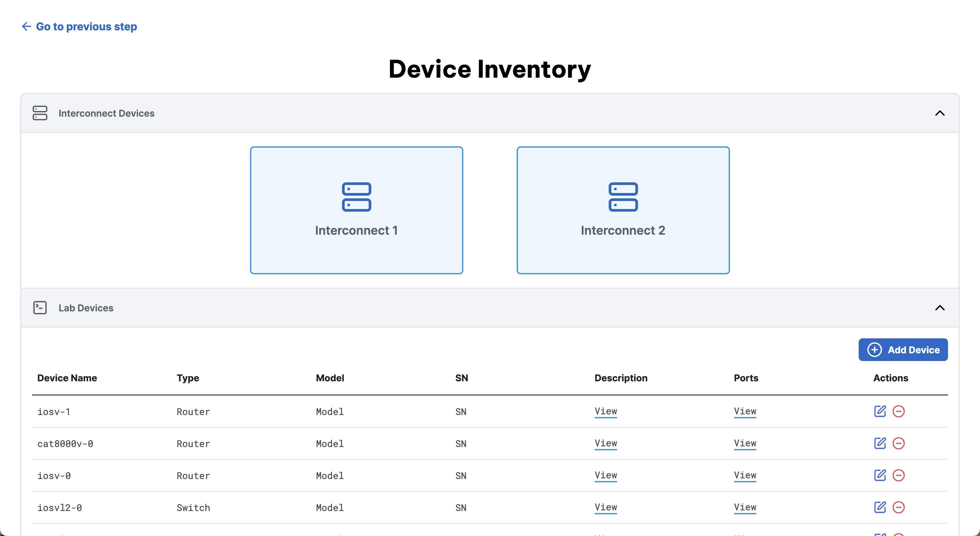980x536 pixels.
Task: View the description of iosv-1
Action: coord(606,411)
